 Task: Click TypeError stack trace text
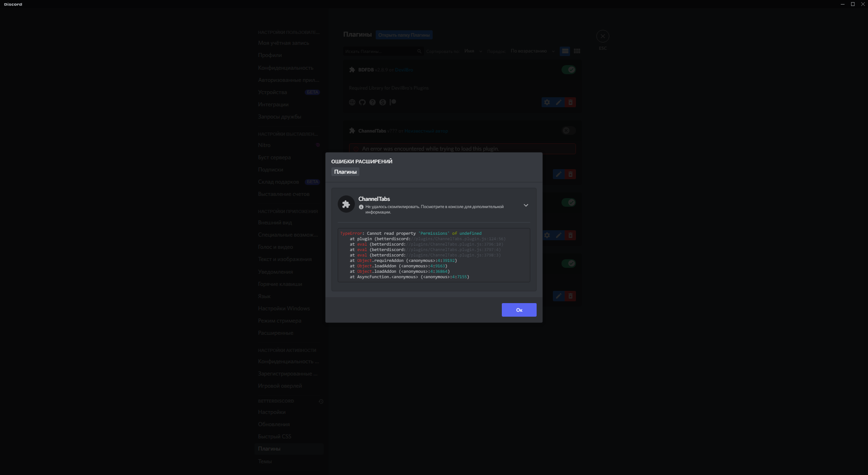point(434,255)
